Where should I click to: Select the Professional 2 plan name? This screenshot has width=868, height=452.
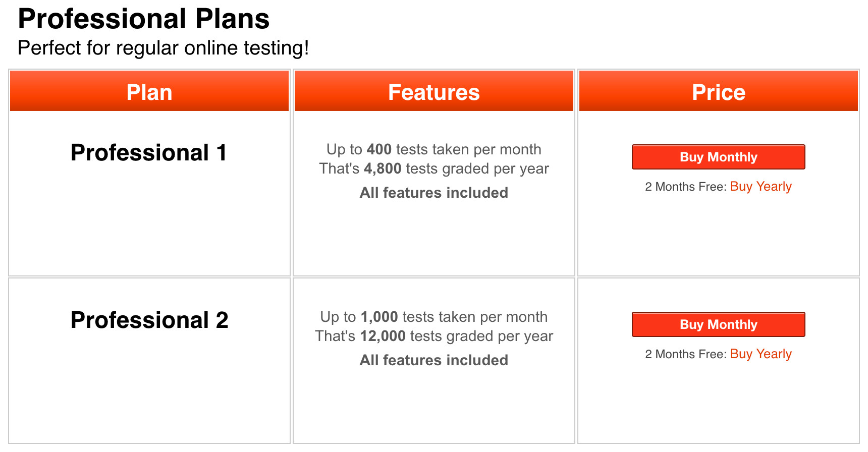149,320
